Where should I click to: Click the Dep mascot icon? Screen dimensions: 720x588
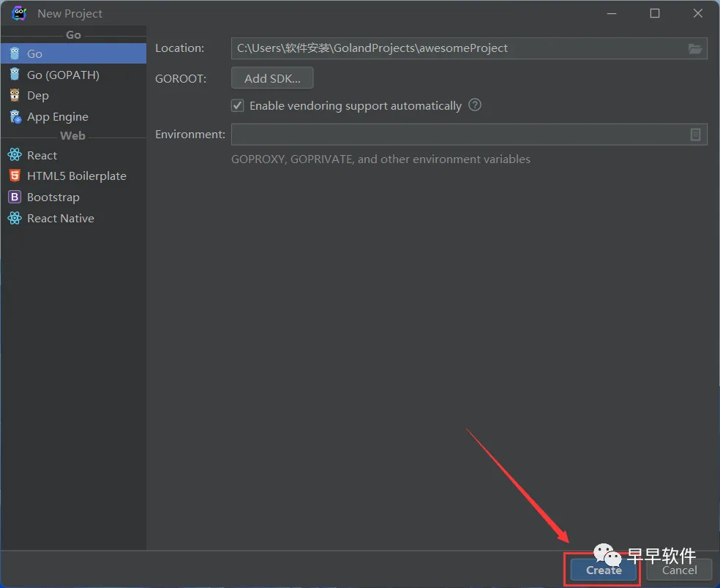point(15,95)
